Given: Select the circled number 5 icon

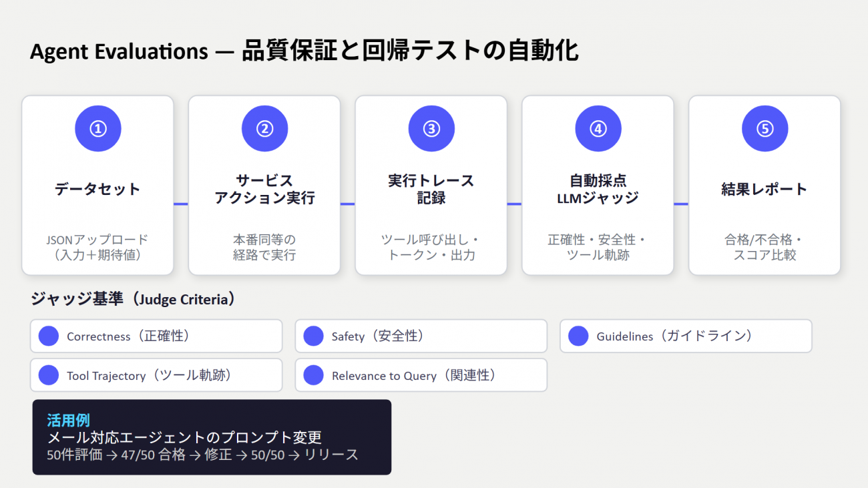Looking at the screenshot, I should (765, 129).
